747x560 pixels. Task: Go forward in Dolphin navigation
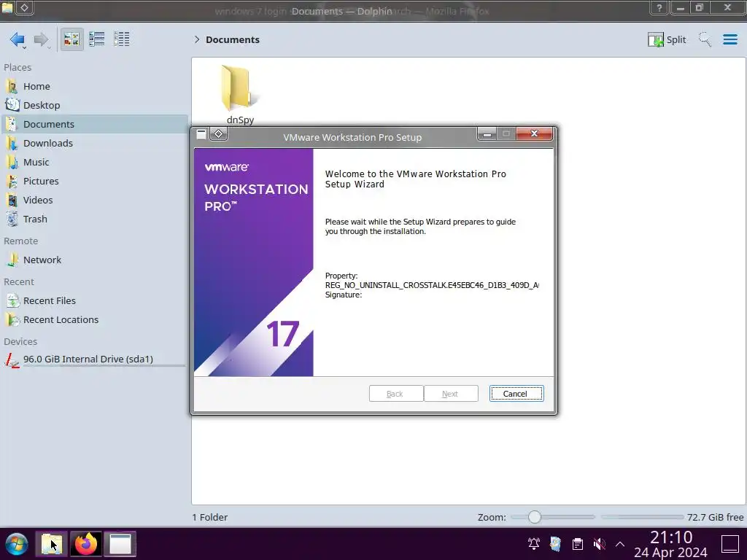42,39
